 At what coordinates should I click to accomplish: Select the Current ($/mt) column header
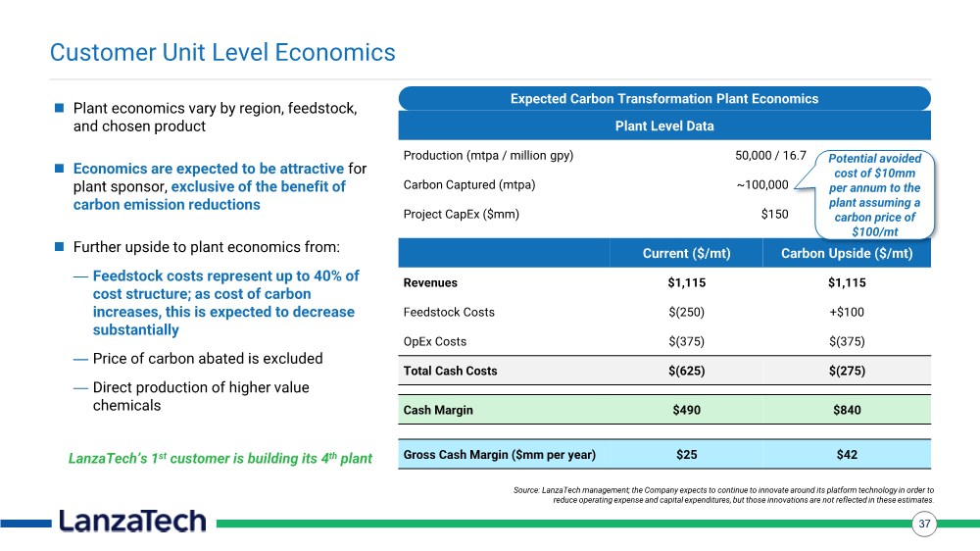point(686,253)
